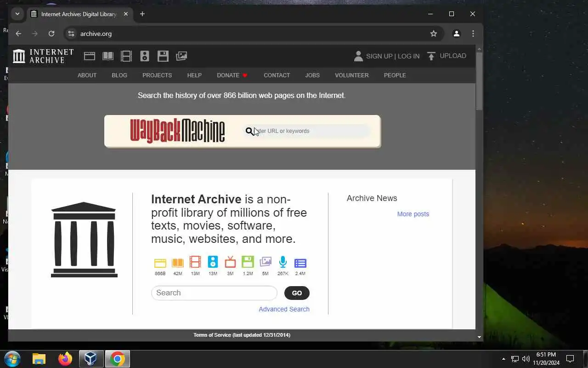
Task: Open Chrome profile icon
Action: pyautogui.click(x=456, y=34)
